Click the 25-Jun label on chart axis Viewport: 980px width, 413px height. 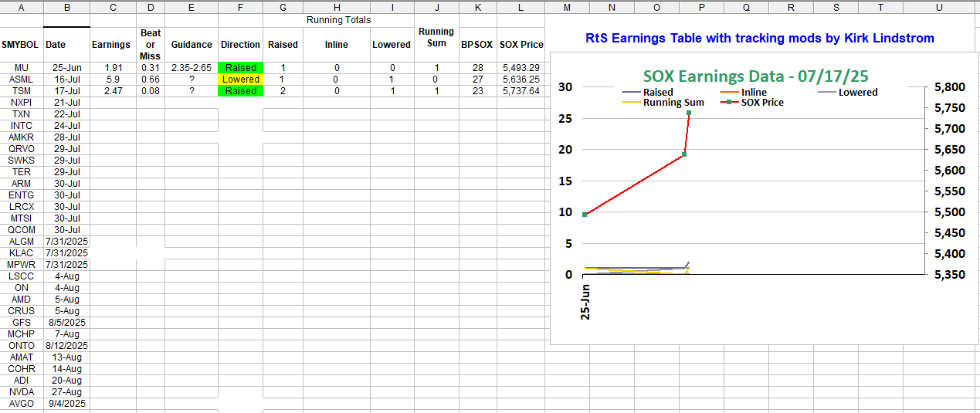point(585,302)
